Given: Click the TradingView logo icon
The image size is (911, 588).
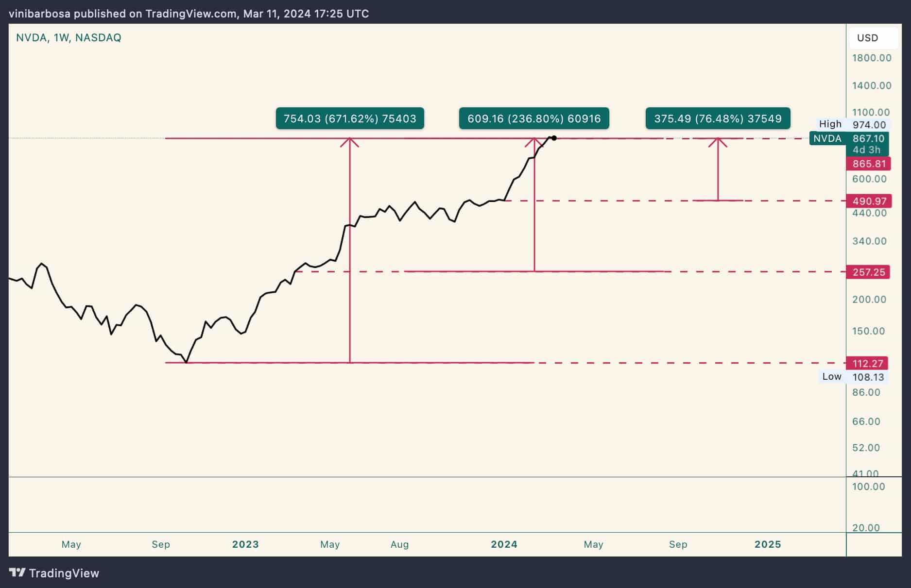Looking at the screenshot, I should 17,573.
